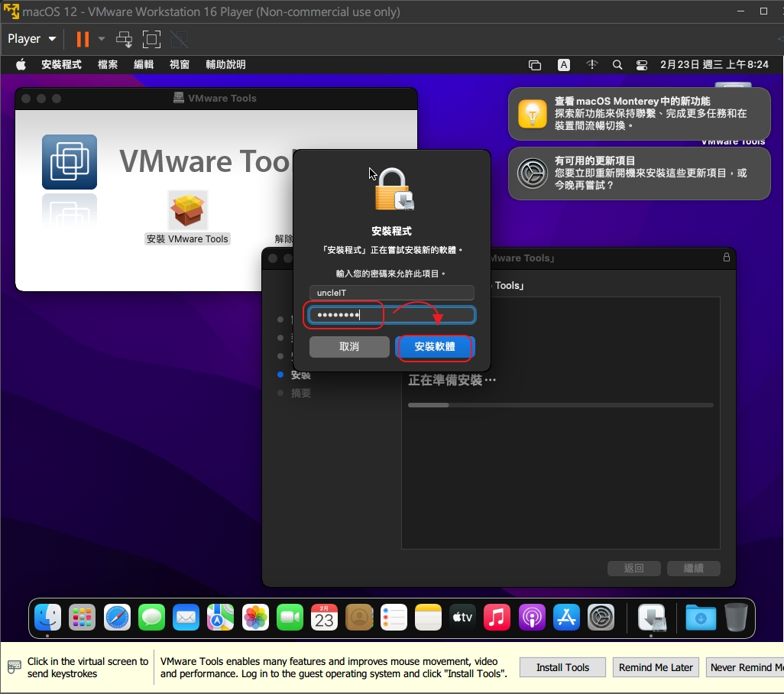Viewport: 784px width, 694px height.
Task: Click the installer progress bar
Action: click(x=561, y=405)
